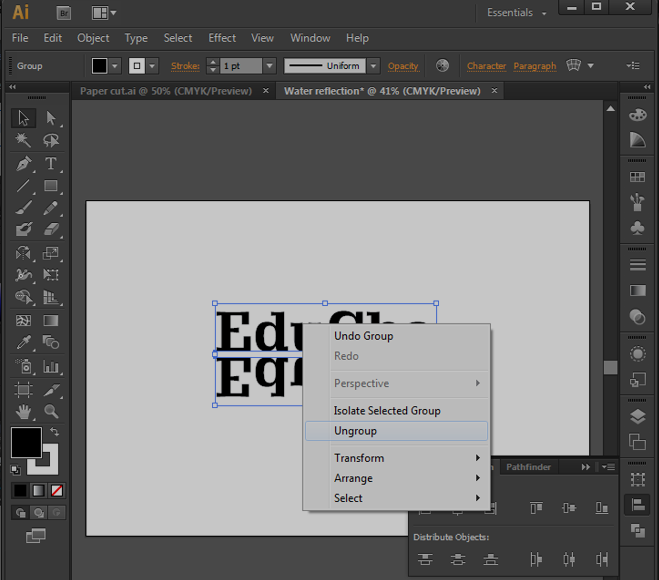Image resolution: width=659 pixels, height=580 pixels.
Task: Open the Bridge (Br) button
Action: click(63, 13)
